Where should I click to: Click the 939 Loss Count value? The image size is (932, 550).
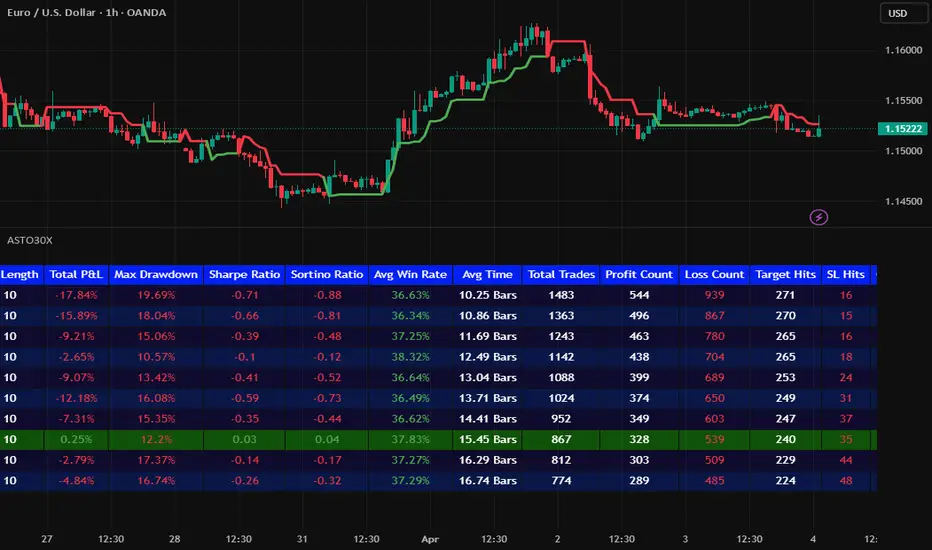714,295
